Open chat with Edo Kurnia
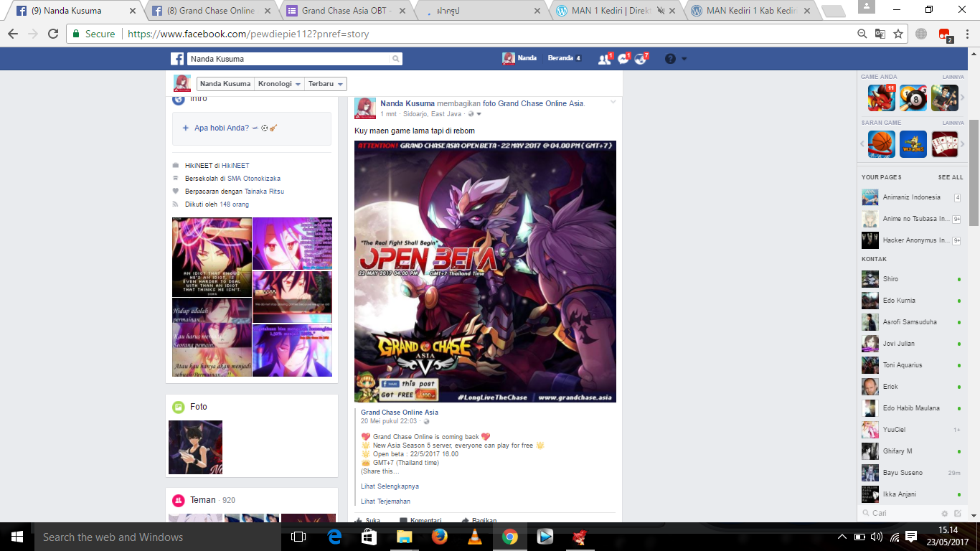 [912, 301]
